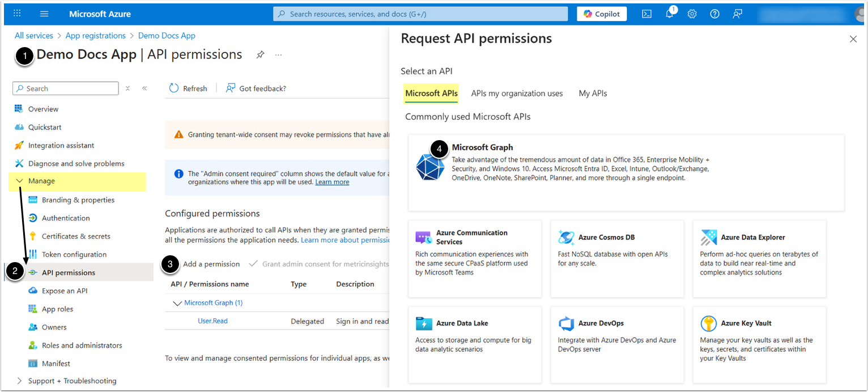Launch the Copilot button
The image size is (868, 392).
(602, 14)
